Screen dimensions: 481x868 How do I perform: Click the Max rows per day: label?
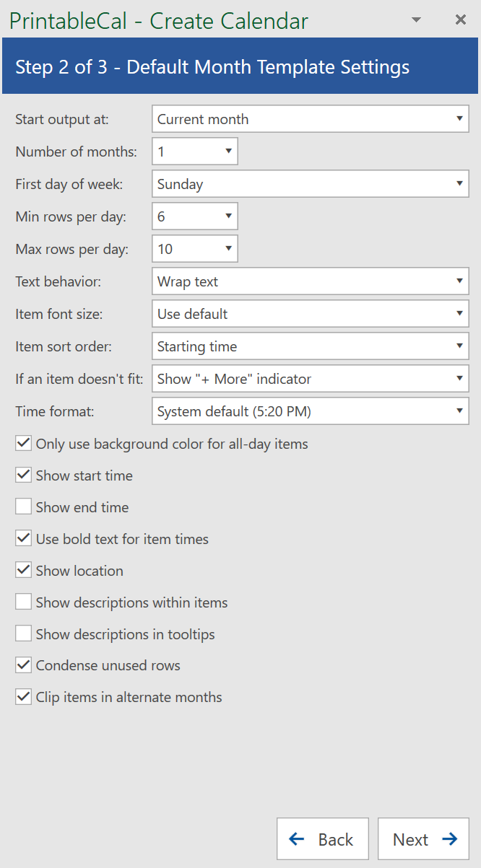72,250
